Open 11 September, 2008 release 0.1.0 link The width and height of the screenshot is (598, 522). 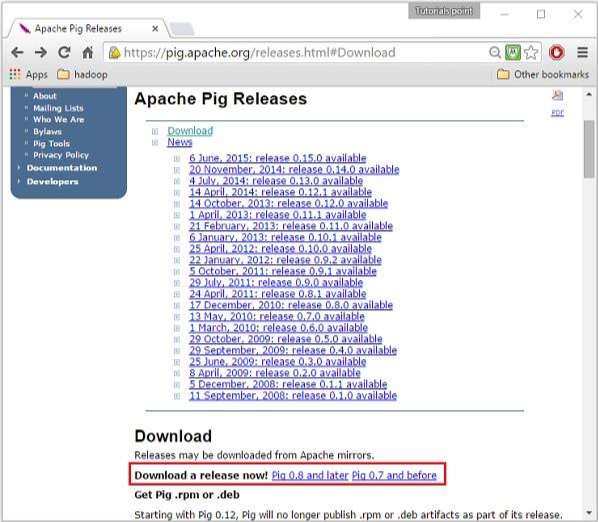293,396
